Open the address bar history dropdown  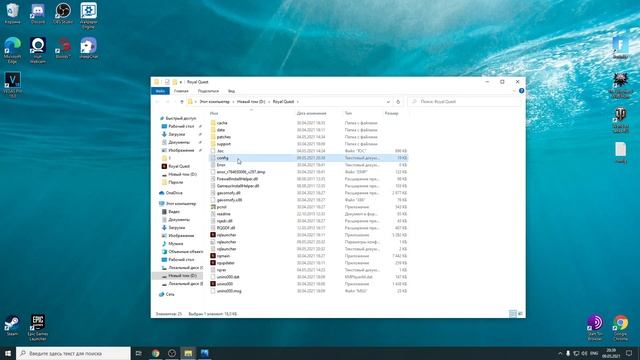[x=388, y=102]
